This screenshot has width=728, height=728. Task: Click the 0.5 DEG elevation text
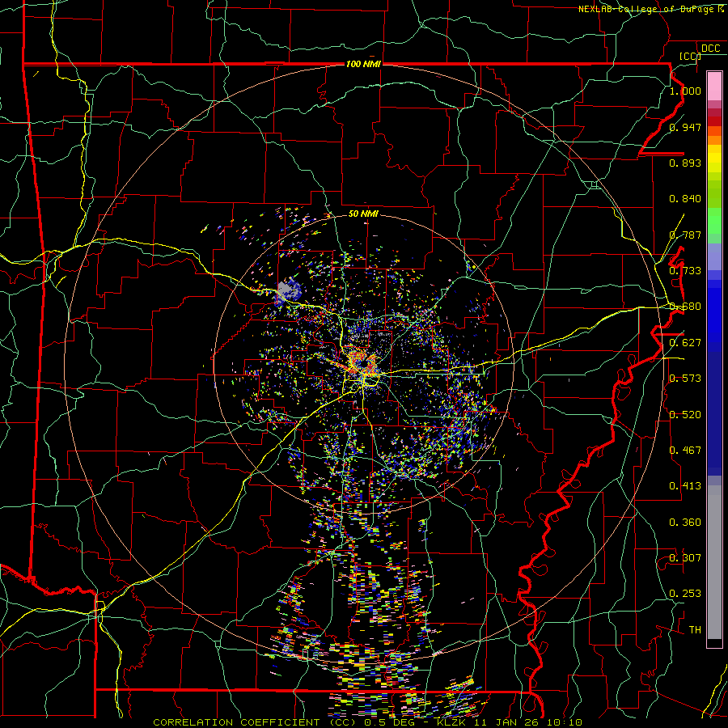pyautogui.click(x=391, y=722)
